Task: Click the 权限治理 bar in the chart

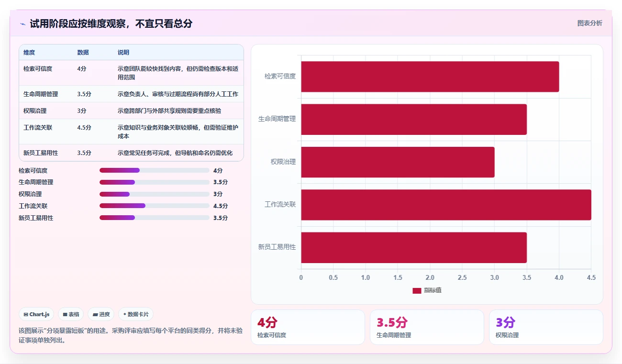Action: (398, 162)
